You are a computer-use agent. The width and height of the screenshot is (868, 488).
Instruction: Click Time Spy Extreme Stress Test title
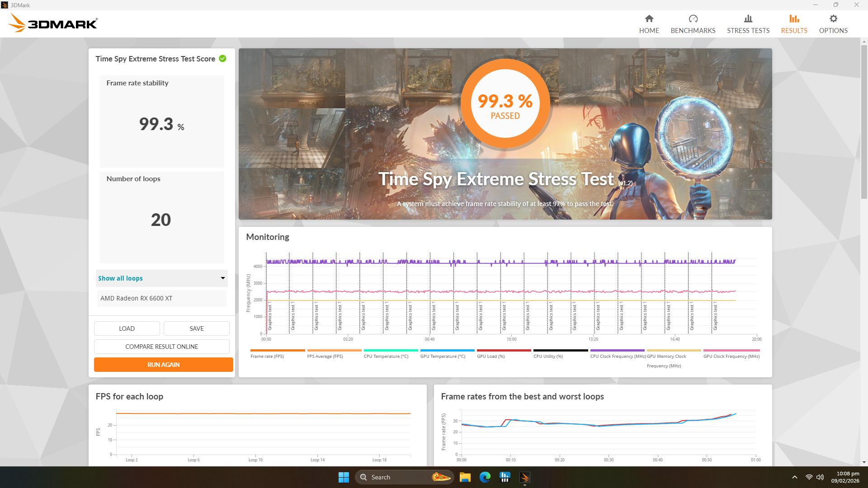496,179
